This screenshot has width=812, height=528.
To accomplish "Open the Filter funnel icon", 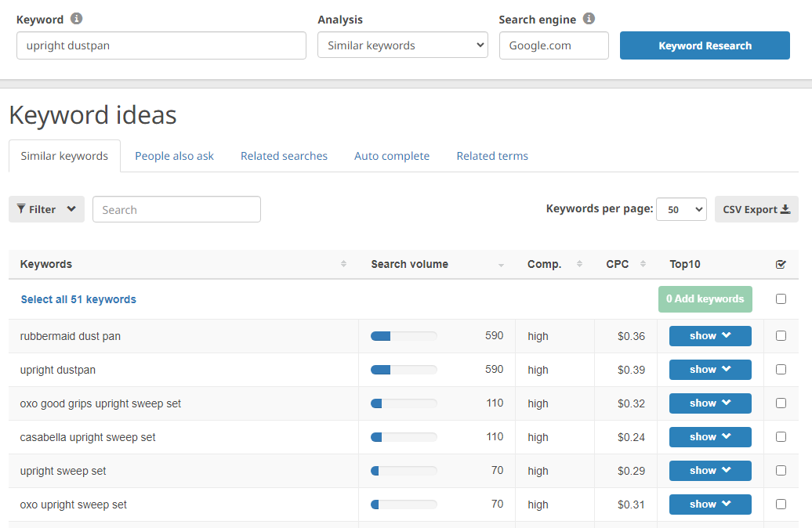I will [x=23, y=209].
